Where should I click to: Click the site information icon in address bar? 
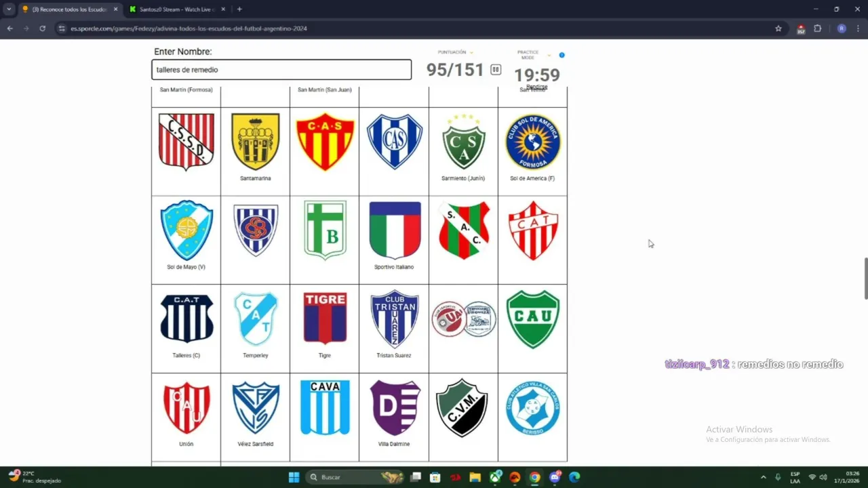click(x=62, y=28)
